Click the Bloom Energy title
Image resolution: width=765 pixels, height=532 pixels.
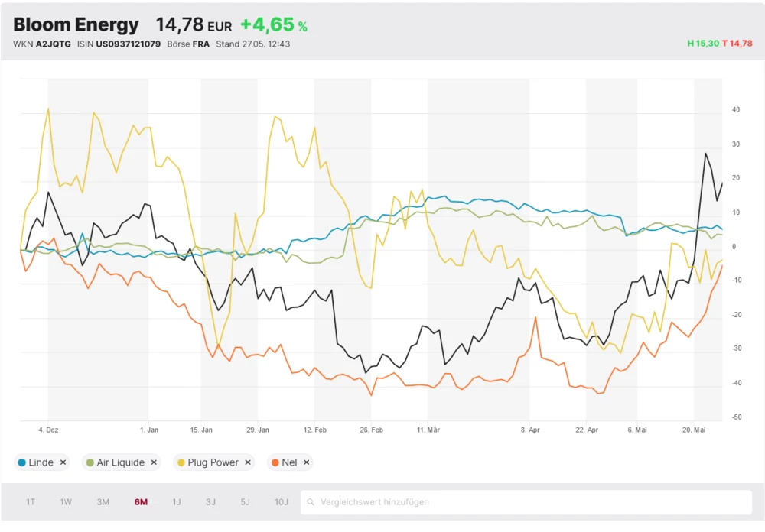[76, 24]
